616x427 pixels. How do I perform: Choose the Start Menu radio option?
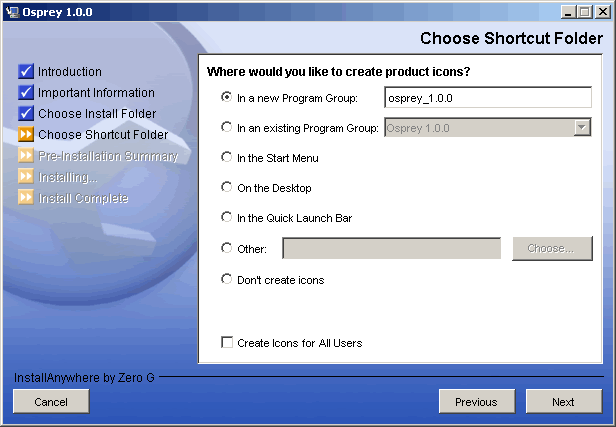[x=227, y=158]
